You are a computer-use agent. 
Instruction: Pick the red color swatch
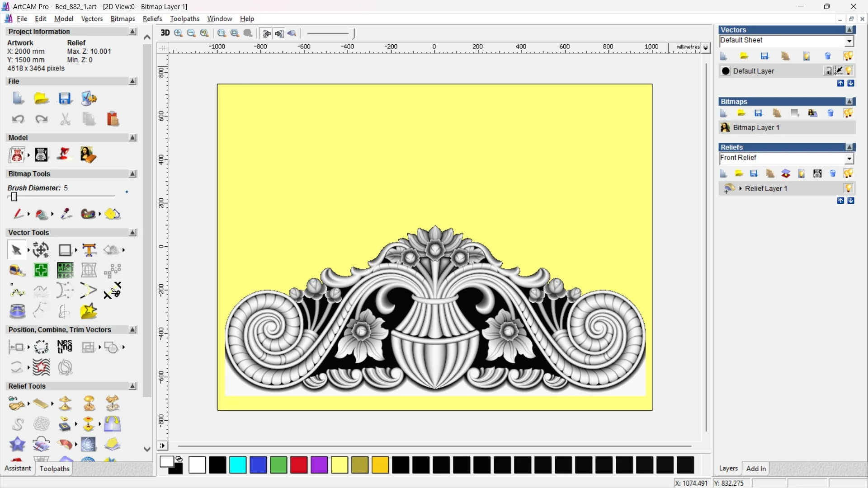[x=299, y=465]
